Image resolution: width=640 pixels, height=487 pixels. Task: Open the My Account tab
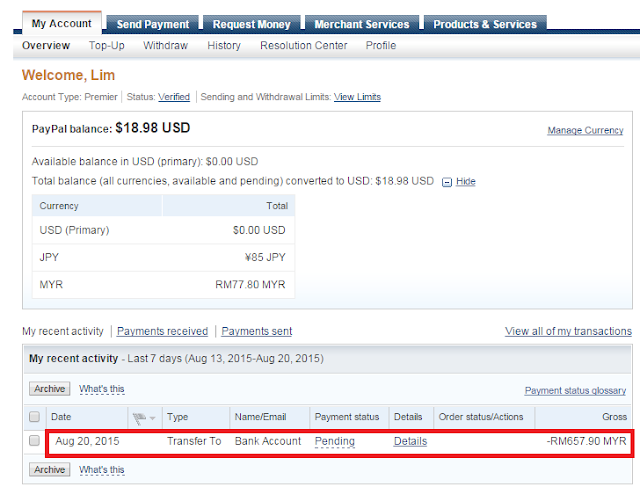coord(62,23)
